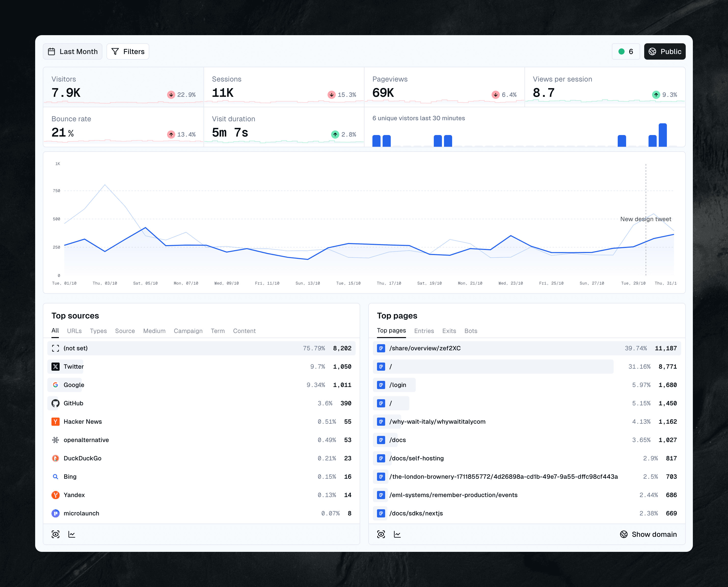Toggle Public sharing mode
728x587 pixels.
tap(665, 51)
